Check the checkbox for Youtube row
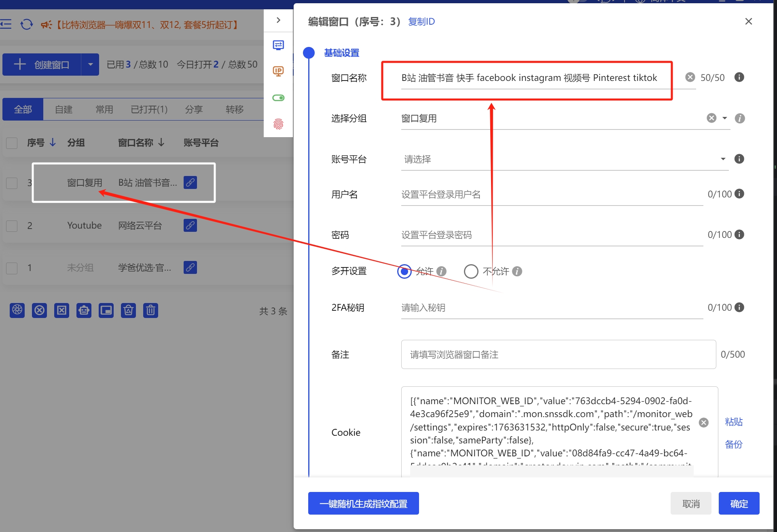This screenshot has height=532, width=777. tap(12, 226)
